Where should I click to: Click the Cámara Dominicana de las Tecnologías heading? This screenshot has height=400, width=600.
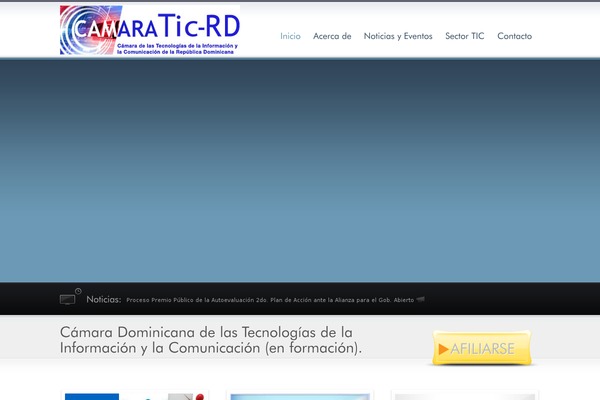tap(211, 340)
